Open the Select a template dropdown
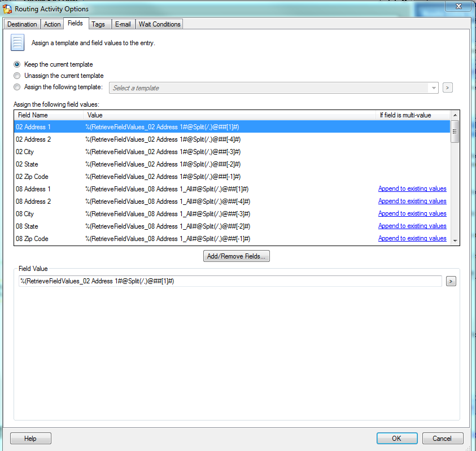Viewport: 476px width, 451px height. coord(273,87)
